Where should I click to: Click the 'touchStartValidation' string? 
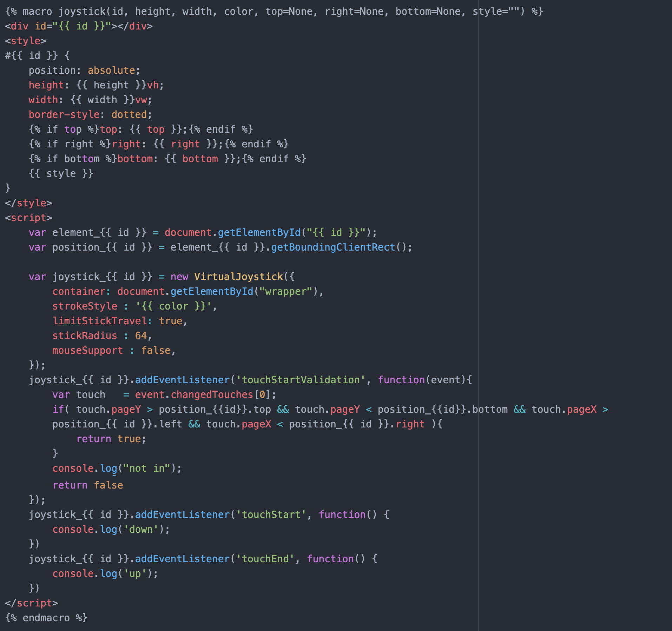click(x=301, y=380)
